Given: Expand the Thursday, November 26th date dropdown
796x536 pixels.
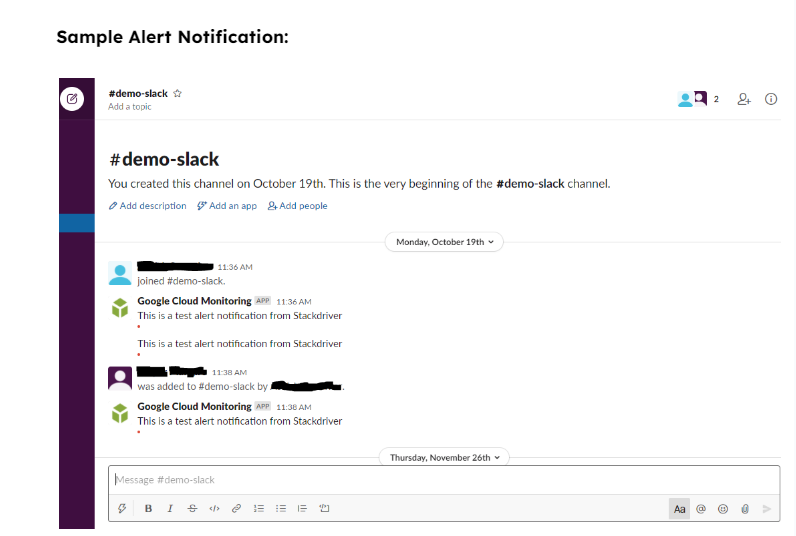Looking at the screenshot, I should [445, 457].
